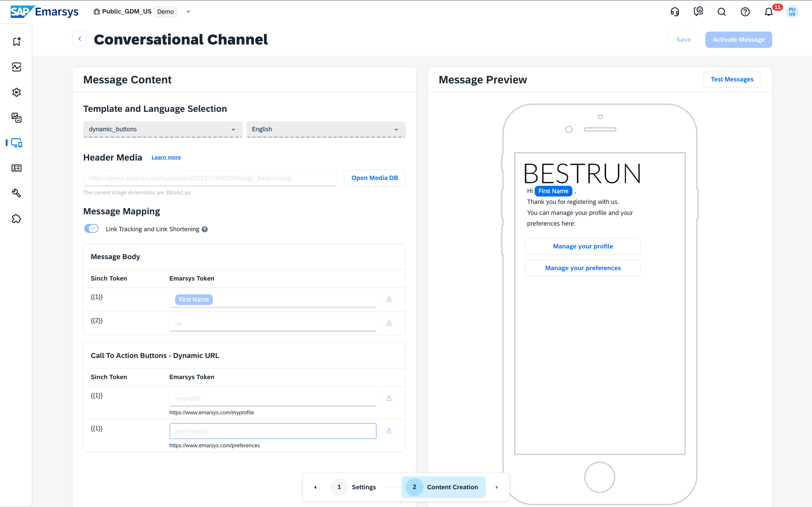Click the Open Media DB button

click(x=374, y=178)
